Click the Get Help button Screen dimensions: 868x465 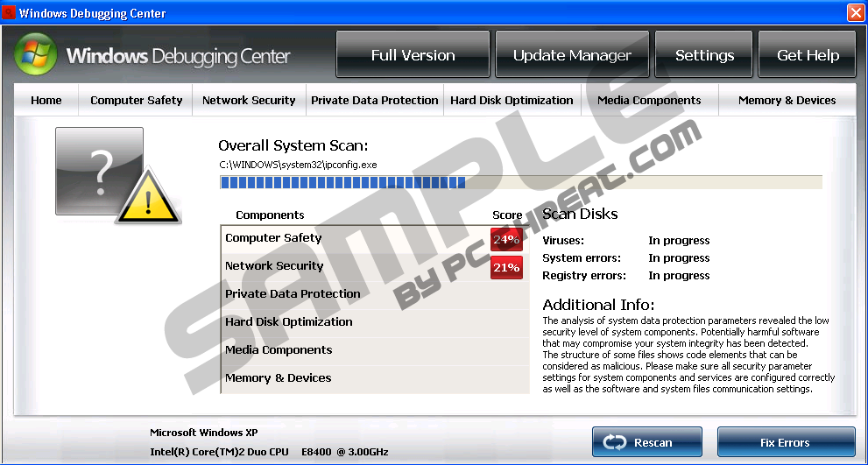pyautogui.click(x=807, y=55)
